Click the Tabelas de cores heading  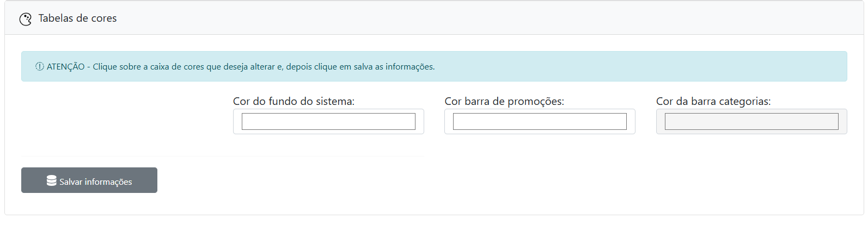(77, 18)
